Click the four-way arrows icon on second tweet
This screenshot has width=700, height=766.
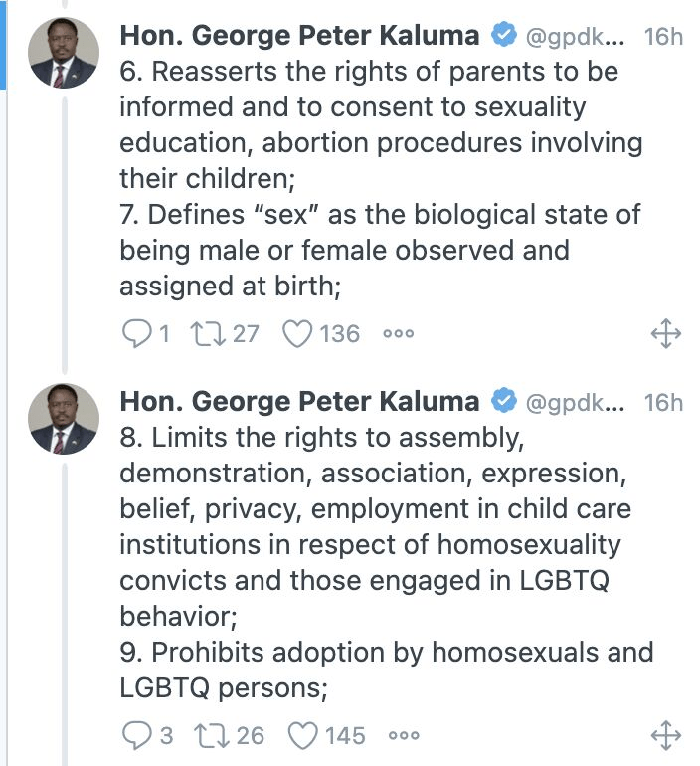point(665,736)
